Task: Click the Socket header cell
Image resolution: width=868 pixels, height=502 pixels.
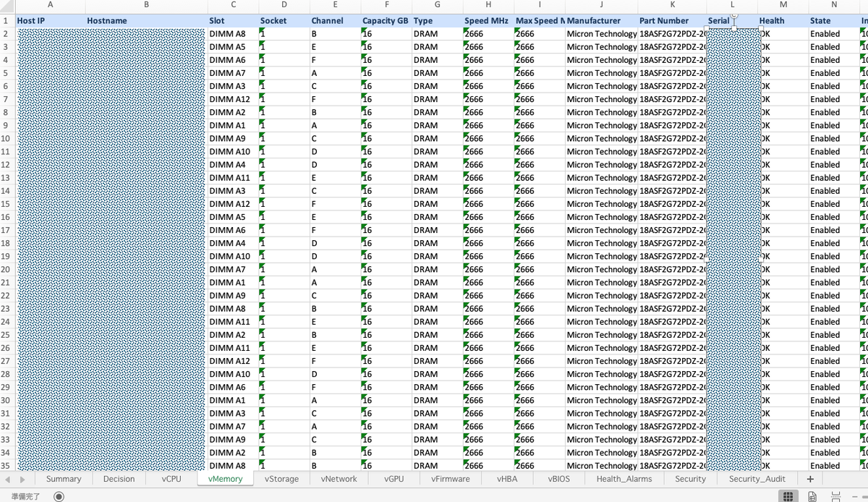Action: [x=284, y=20]
